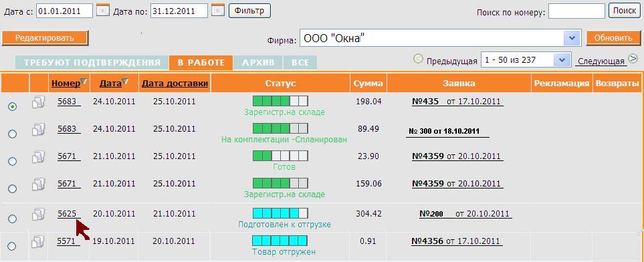This screenshot has height=262, width=644.
Task: Click the Рекламация column header
Action: click(562, 84)
